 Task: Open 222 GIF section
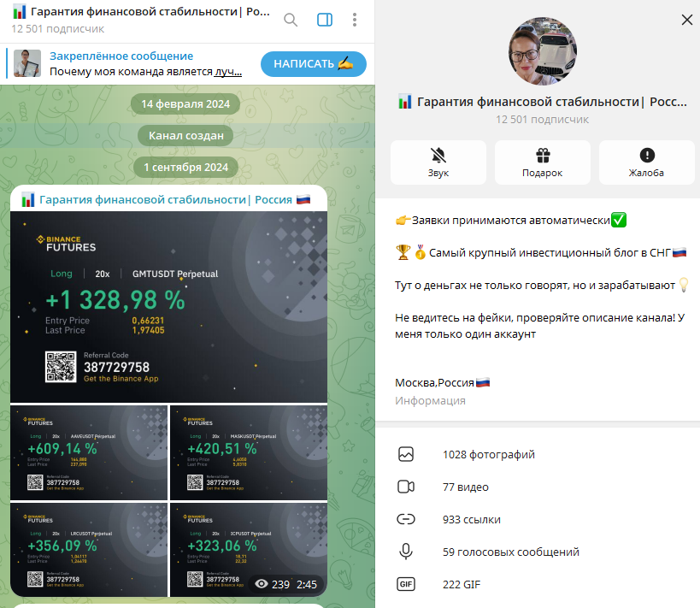click(x=538, y=584)
